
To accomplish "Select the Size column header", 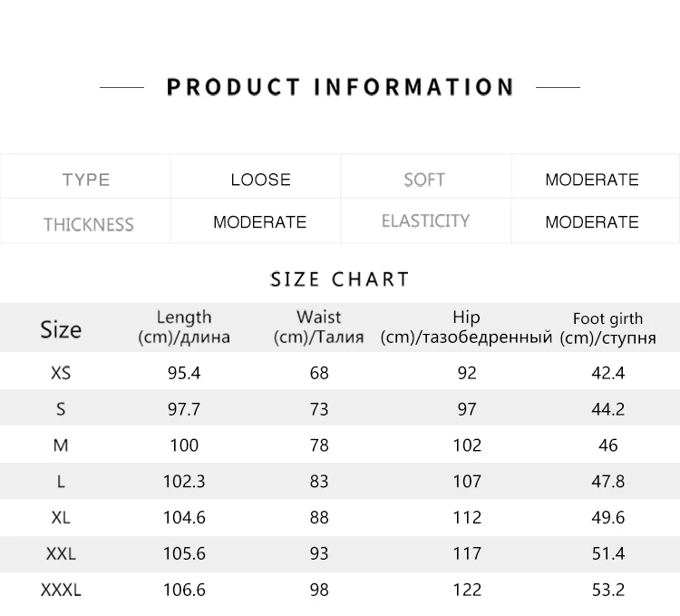I will tap(61, 329).
